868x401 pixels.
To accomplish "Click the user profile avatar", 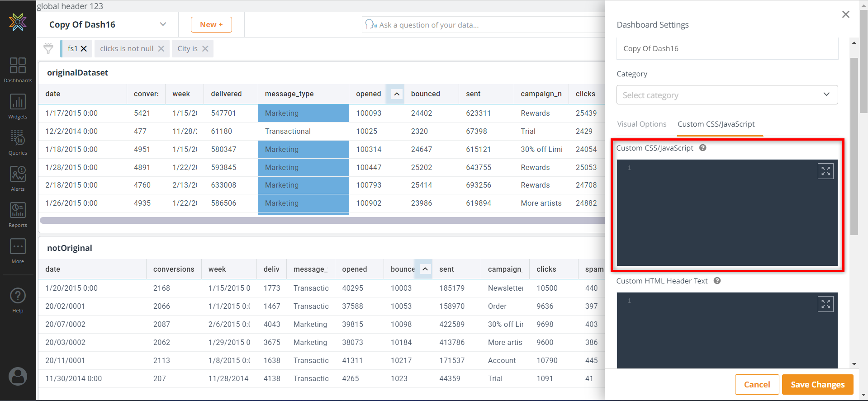I will (x=18, y=376).
